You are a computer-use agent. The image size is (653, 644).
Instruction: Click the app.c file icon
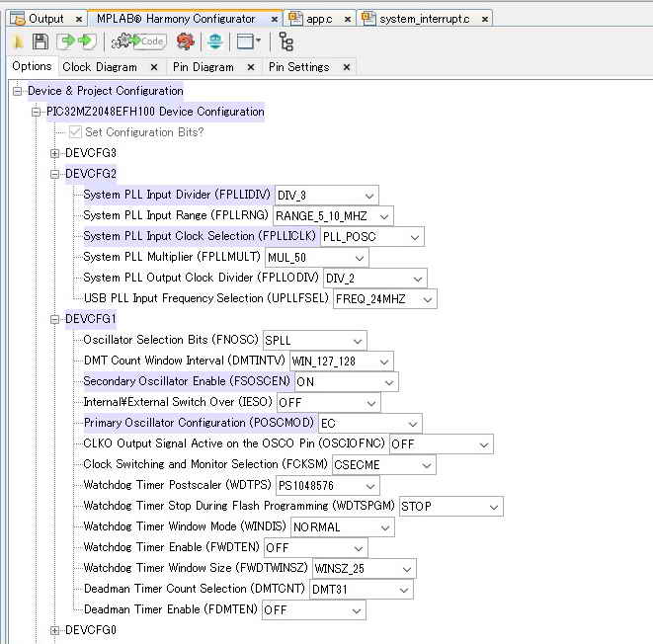[295, 19]
